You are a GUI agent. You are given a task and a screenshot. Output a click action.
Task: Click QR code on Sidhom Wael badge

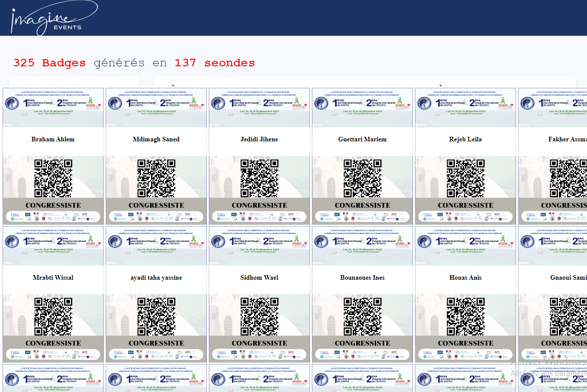coord(259,316)
